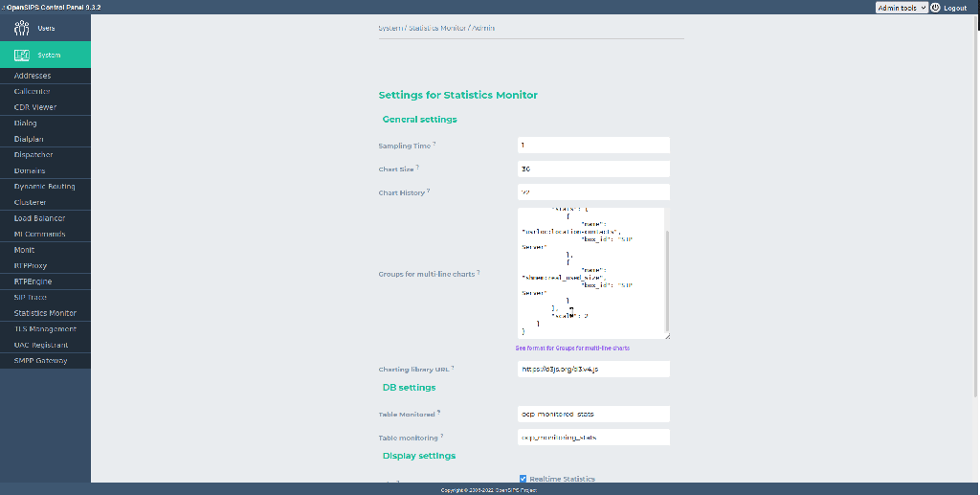Open the SMPP Gateway sidebar item
The height and width of the screenshot is (495, 980).
pyautogui.click(x=40, y=360)
